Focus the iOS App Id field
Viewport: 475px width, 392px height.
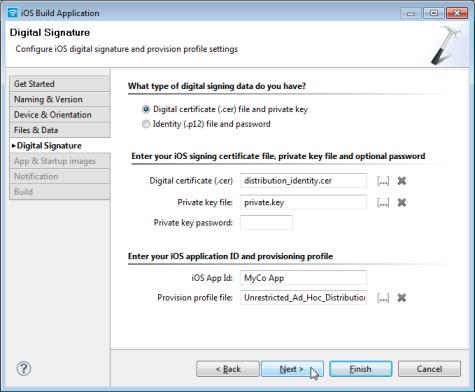(x=303, y=278)
